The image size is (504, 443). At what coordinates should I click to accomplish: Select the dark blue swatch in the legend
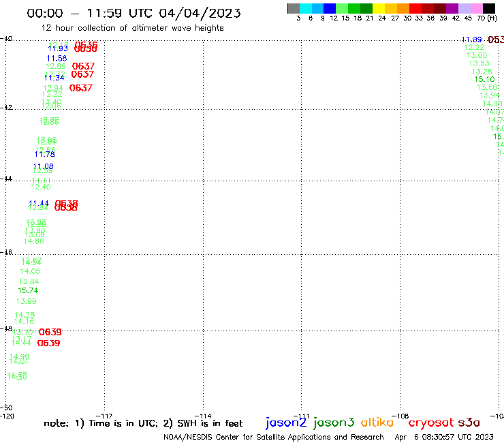pos(330,8)
